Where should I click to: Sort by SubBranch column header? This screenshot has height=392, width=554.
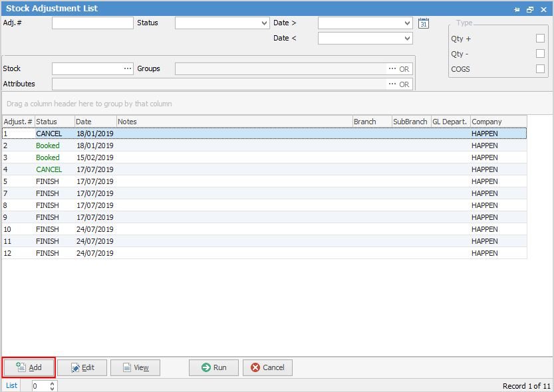pyautogui.click(x=412, y=122)
